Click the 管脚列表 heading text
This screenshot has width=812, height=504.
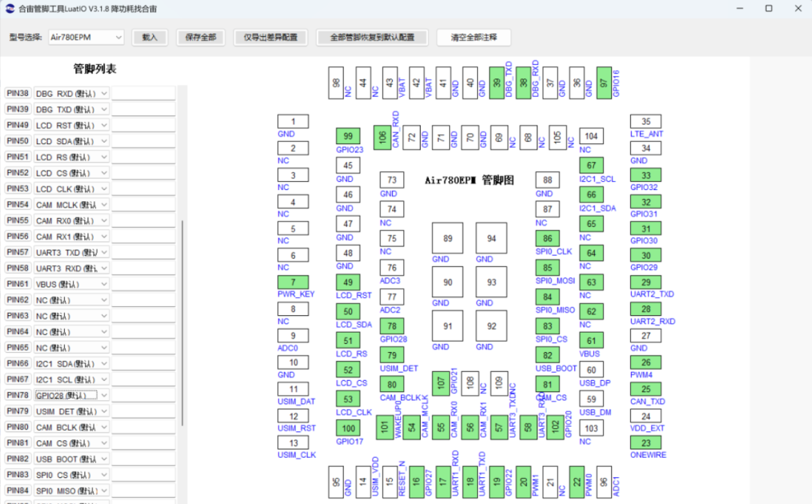coord(95,69)
